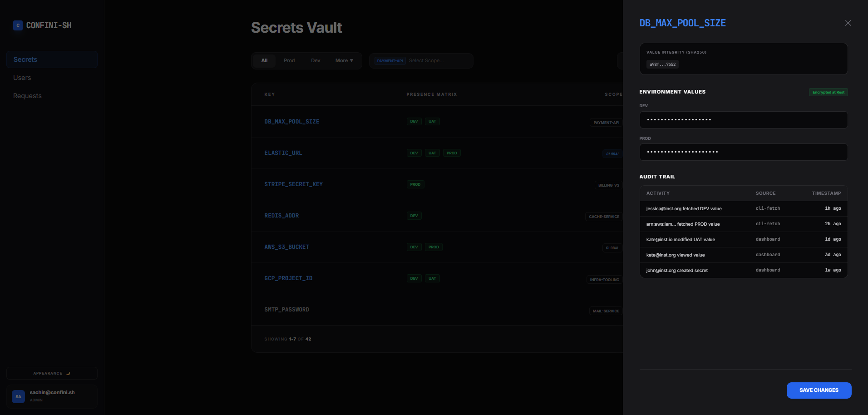Save changes to the secret

(819, 390)
